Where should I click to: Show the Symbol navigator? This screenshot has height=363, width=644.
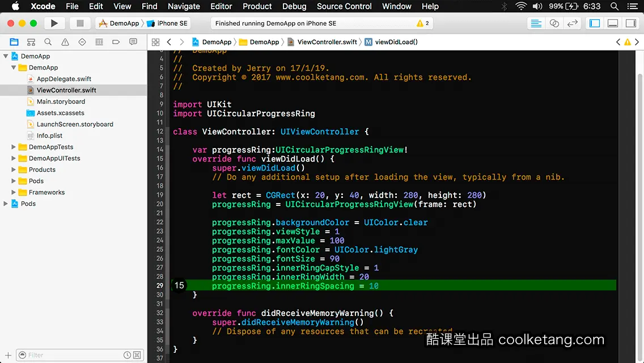point(31,42)
